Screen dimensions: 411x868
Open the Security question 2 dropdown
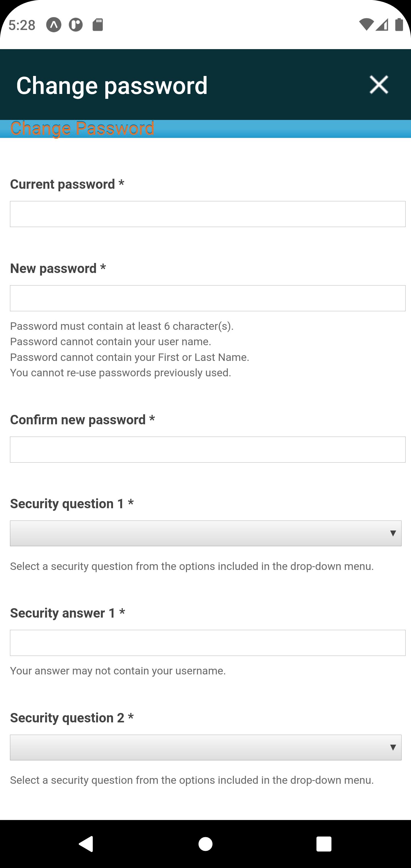[205, 748]
